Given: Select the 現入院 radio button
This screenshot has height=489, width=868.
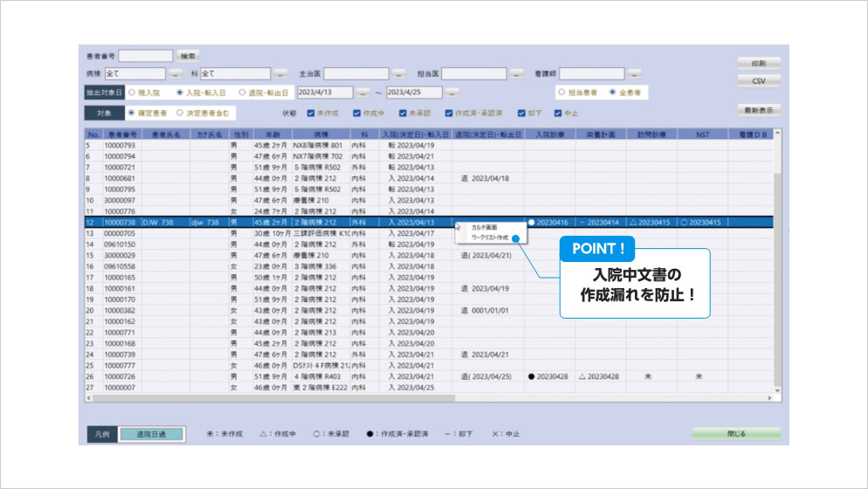Looking at the screenshot, I should [x=132, y=92].
